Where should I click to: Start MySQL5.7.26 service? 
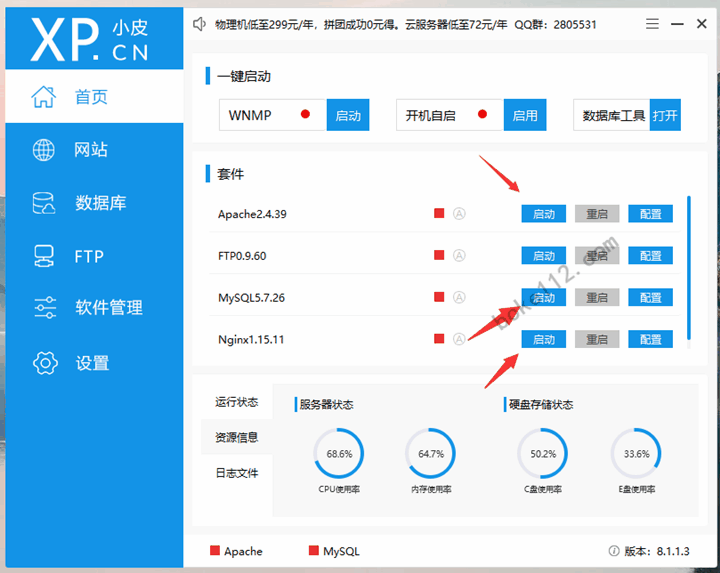tap(544, 297)
